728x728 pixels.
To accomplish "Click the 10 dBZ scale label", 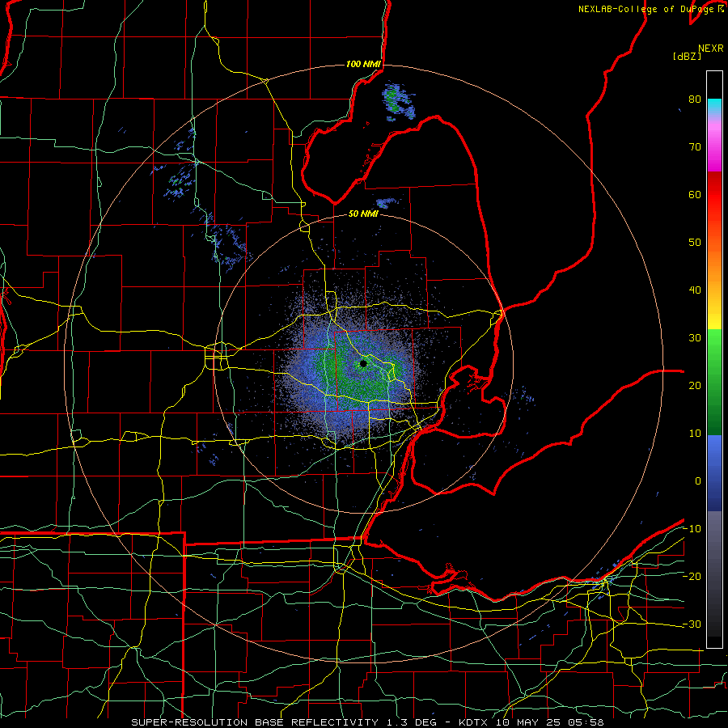I will coord(695,434).
